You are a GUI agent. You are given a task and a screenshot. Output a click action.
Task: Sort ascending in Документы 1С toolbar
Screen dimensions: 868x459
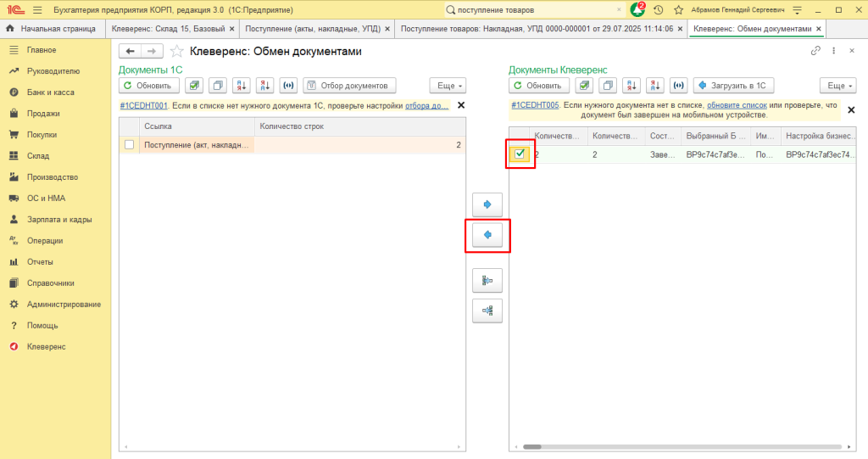(x=242, y=86)
